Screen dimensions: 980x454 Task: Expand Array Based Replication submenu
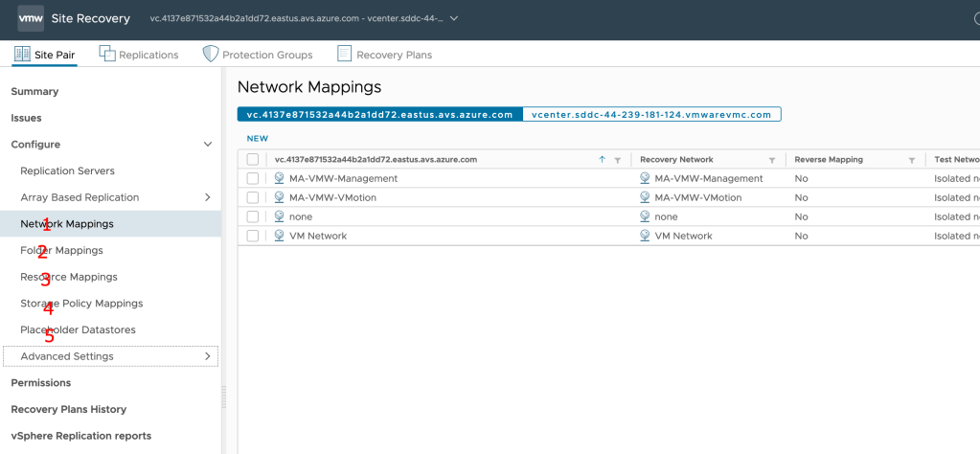pyautogui.click(x=208, y=197)
